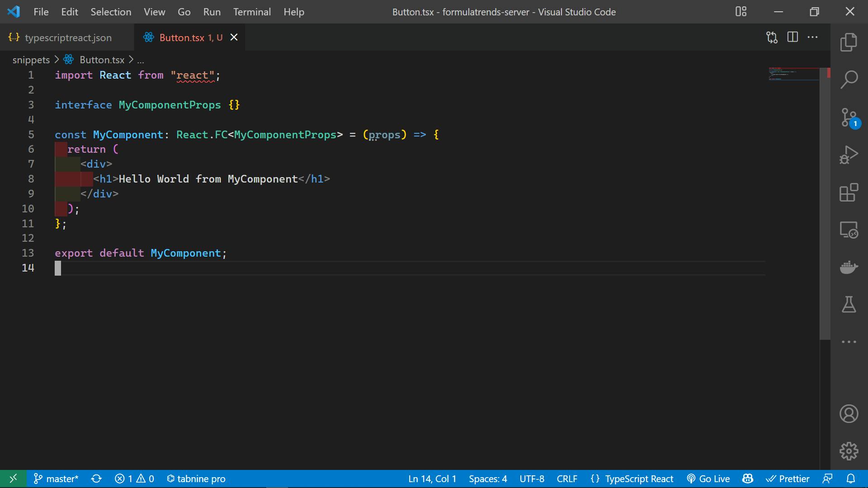Open the Extensions view

click(x=849, y=192)
